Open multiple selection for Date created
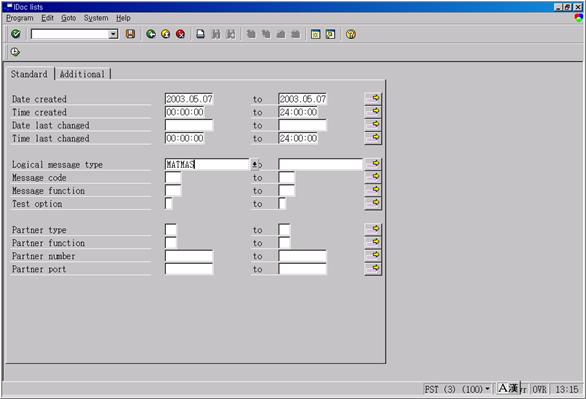Viewport: 586px width, 399px height. [373, 98]
